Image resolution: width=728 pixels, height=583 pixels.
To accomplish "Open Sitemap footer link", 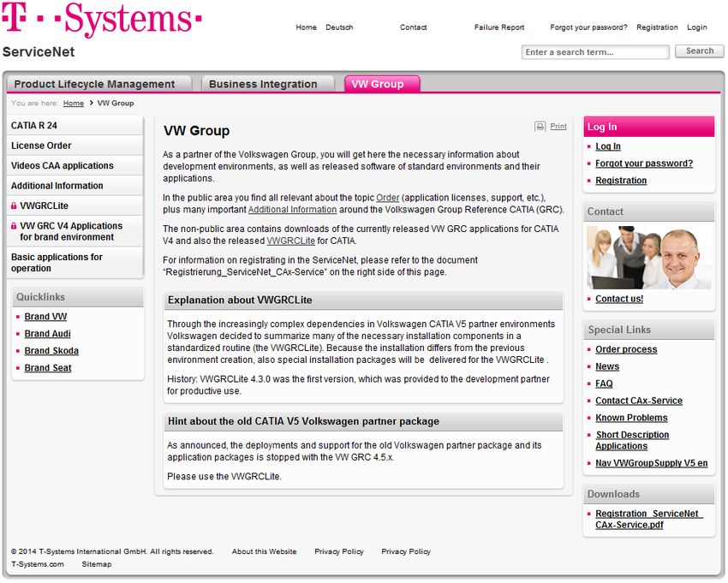I will point(97,564).
